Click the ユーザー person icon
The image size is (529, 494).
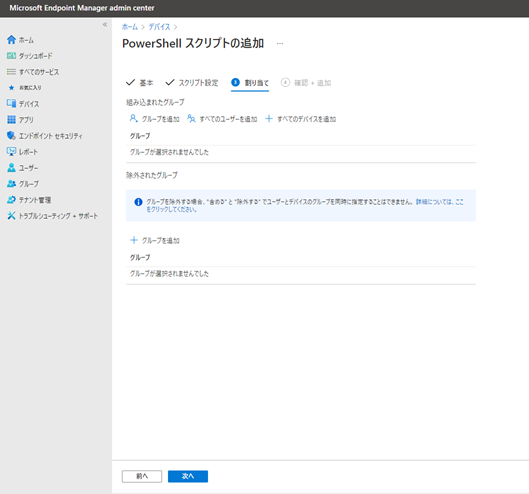(11, 168)
